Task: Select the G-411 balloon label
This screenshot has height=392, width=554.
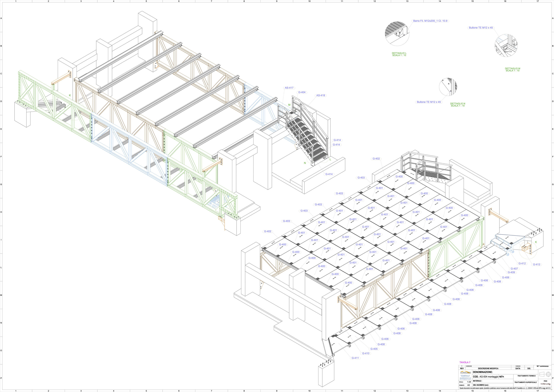Action: click(x=355, y=358)
